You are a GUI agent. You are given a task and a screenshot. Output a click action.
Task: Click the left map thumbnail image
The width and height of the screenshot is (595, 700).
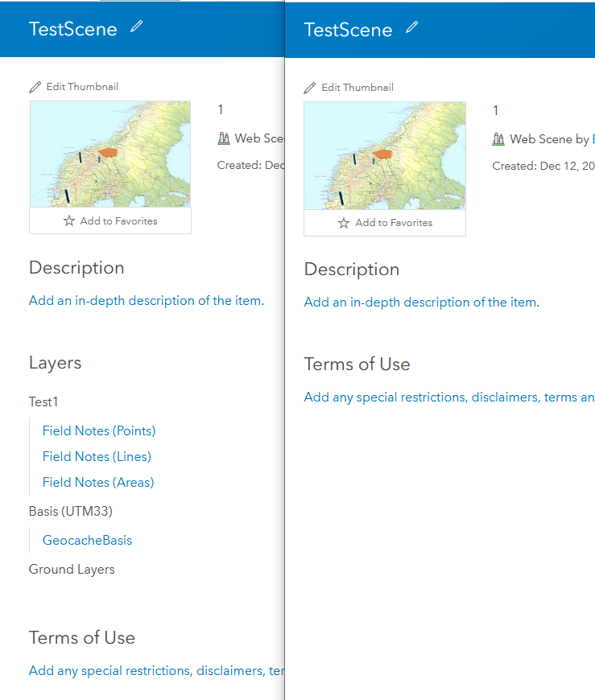click(109, 154)
